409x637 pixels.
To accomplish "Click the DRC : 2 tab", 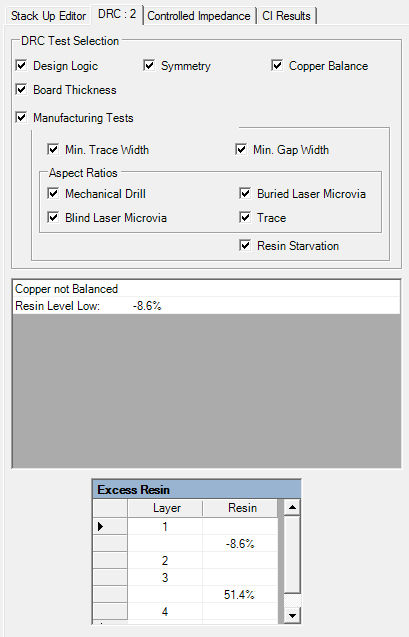I will (117, 15).
